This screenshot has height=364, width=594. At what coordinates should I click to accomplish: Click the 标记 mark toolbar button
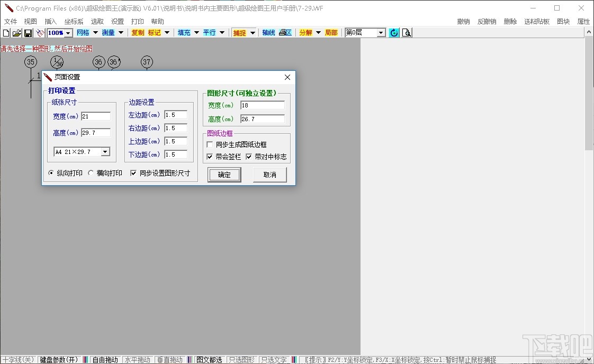pyautogui.click(x=154, y=33)
